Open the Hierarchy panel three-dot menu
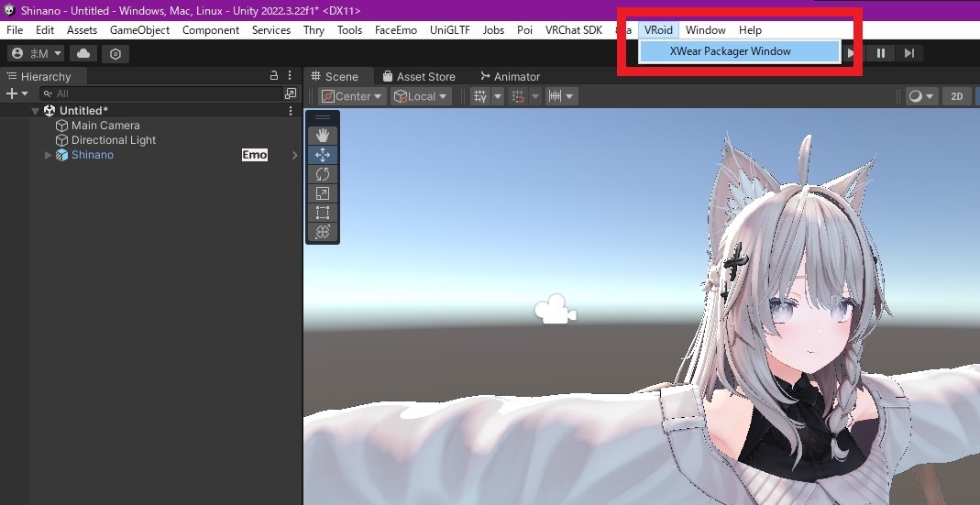 click(290, 76)
